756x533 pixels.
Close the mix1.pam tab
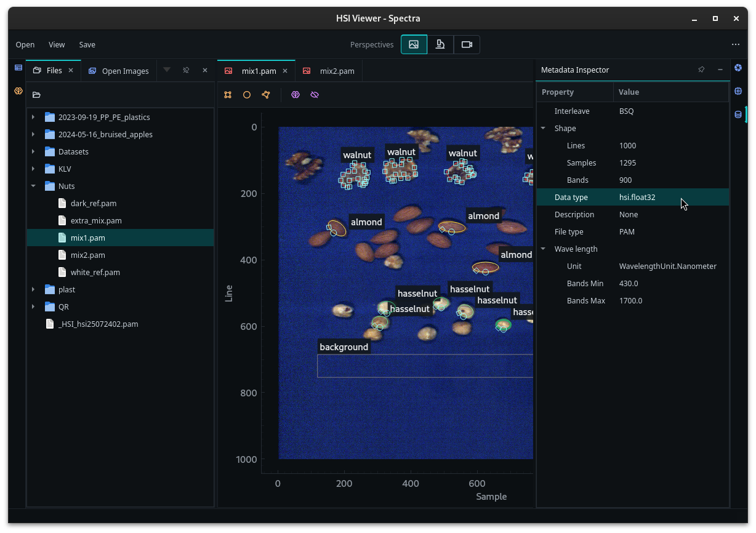(285, 71)
